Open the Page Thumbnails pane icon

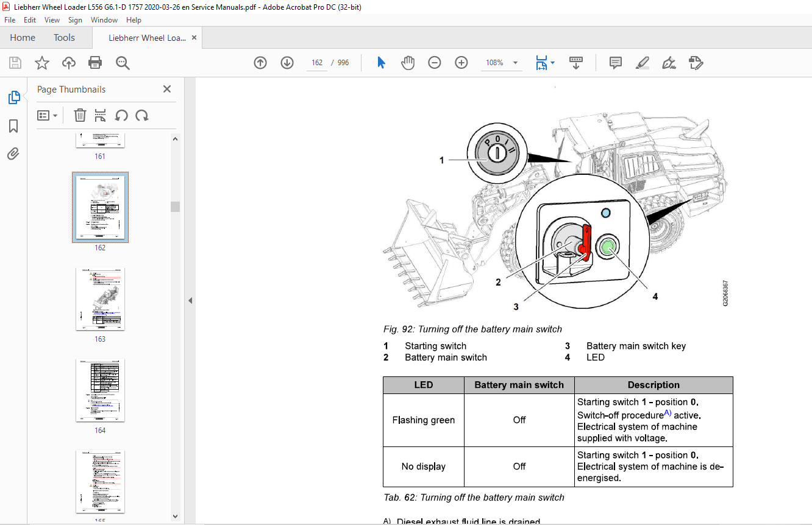(13, 97)
